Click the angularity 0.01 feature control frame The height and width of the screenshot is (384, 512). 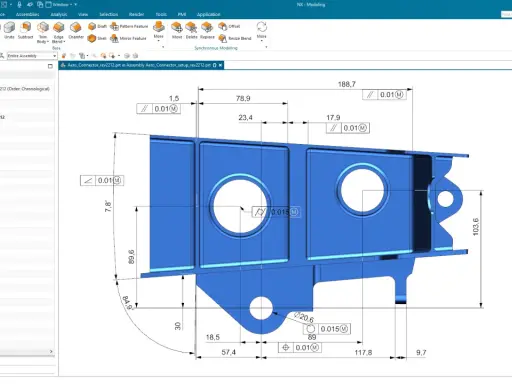(102, 180)
